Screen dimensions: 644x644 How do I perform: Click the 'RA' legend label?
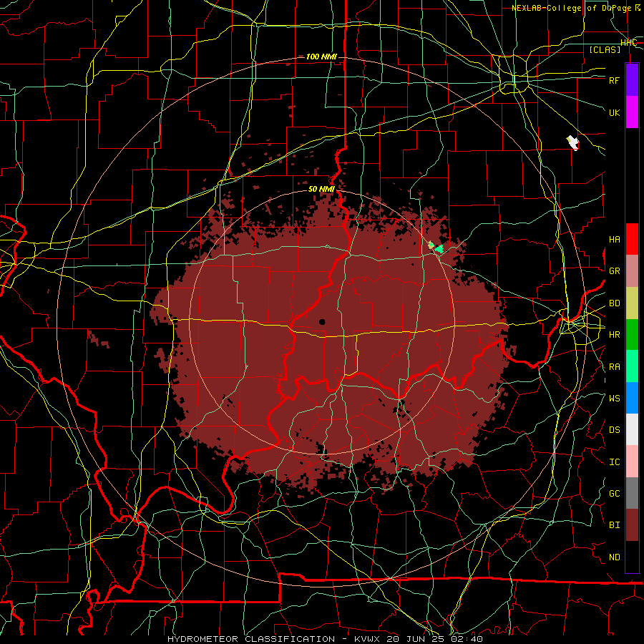pyautogui.click(x=614, y=367)
